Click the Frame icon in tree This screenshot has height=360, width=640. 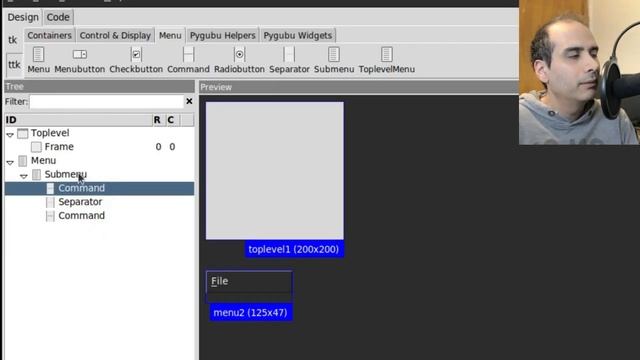[36, 147]
